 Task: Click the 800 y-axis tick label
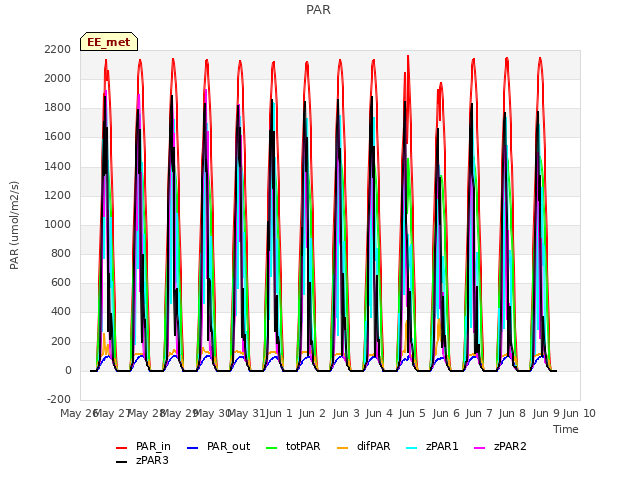click(61, 253)
